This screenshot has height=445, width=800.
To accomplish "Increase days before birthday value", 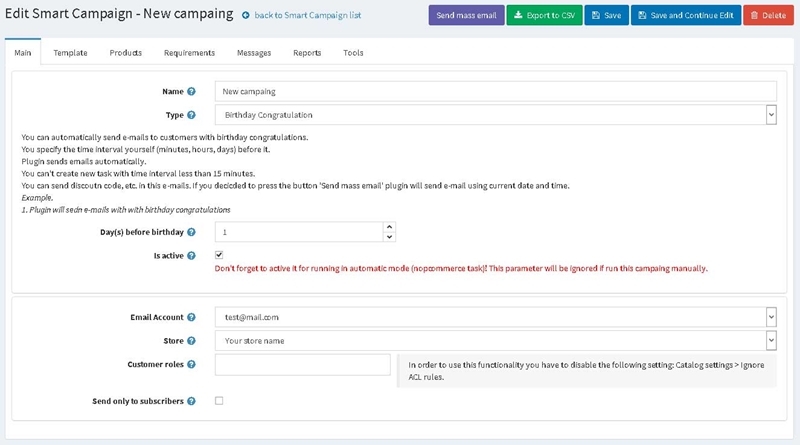I will click(x=389, y=227).
